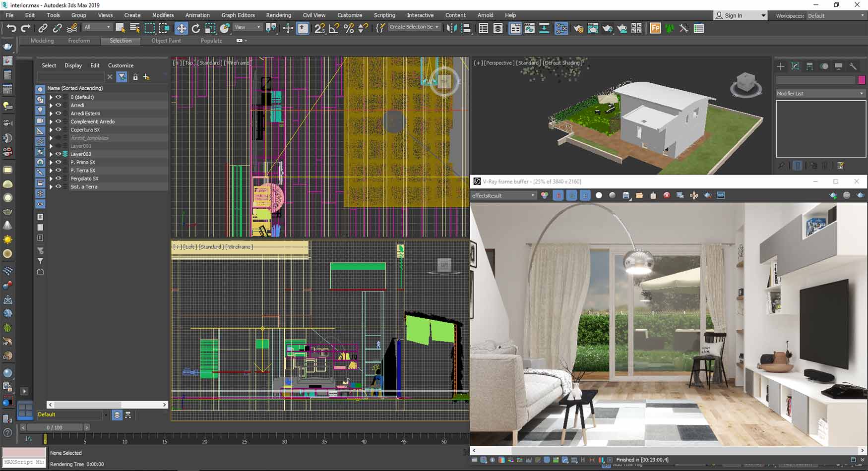Switch to the Object Paint ribbon tab
Screen dimensions: 868x471
point(166,41)
